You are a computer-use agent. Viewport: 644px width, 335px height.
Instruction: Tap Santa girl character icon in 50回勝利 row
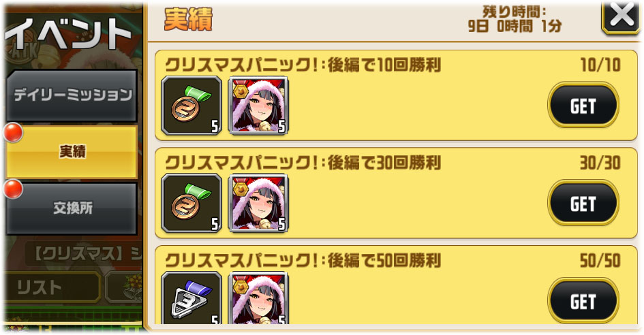tap(258, 298)
